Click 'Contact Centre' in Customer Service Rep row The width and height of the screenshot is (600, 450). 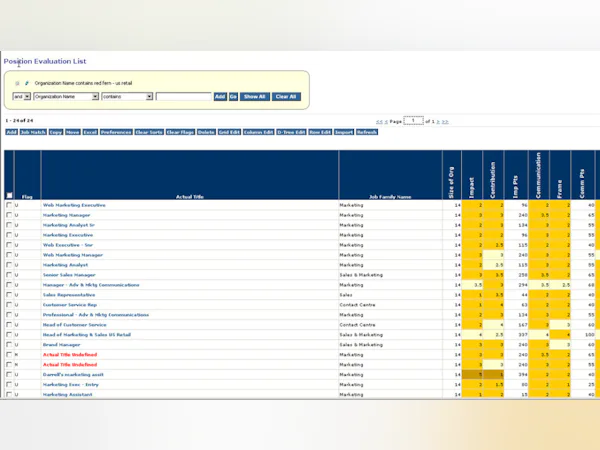pos(357,305)
